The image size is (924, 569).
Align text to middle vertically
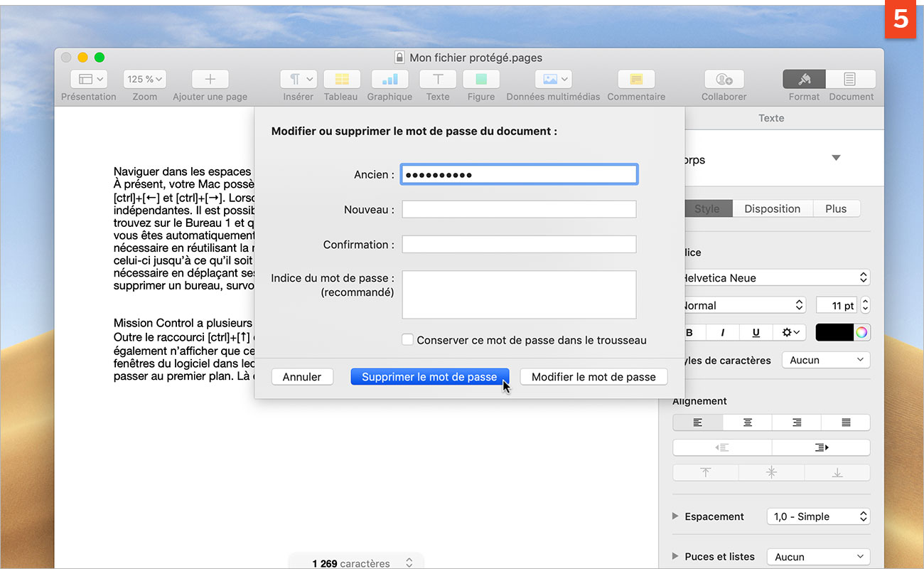(x=772, y=472)
